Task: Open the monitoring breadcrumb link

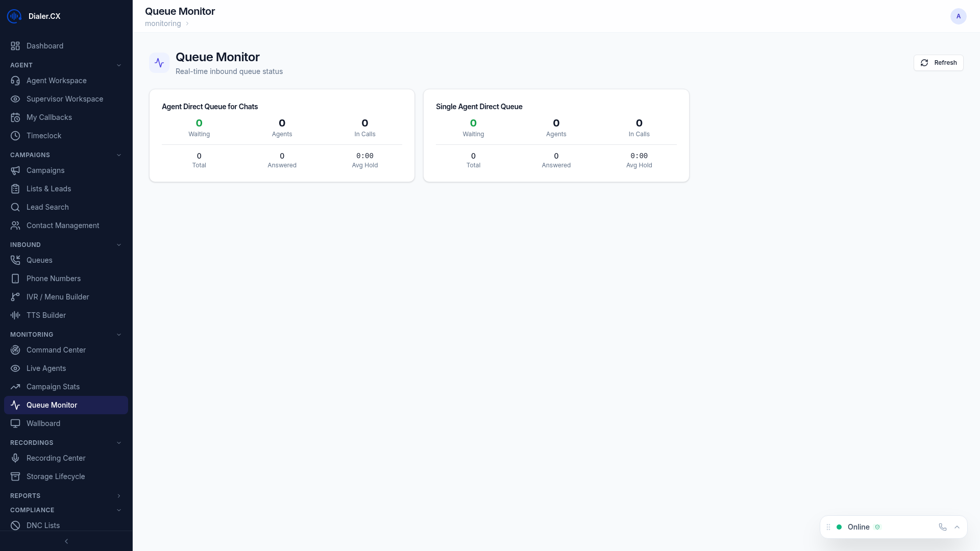Action: pyautogui.click(x=162, y=23)
